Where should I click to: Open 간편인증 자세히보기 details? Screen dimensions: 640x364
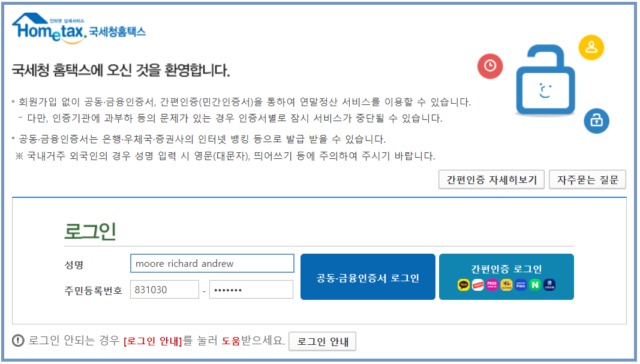click(x=491, y=179)
